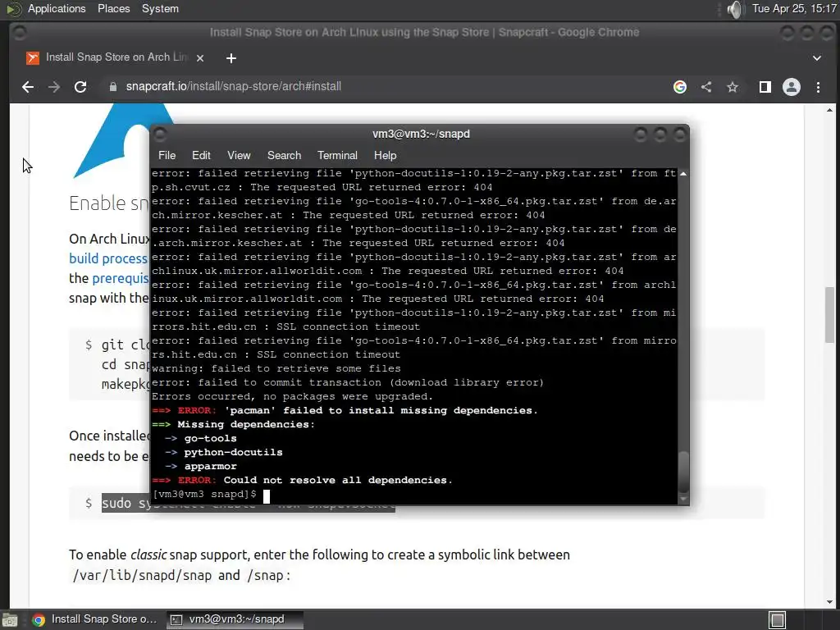Open Chrome profile avatar

792,87
